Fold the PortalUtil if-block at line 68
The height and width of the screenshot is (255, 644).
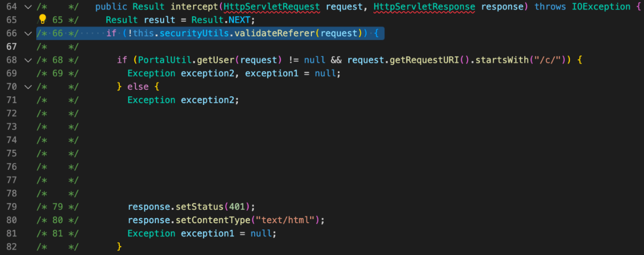tap(28, 60)
